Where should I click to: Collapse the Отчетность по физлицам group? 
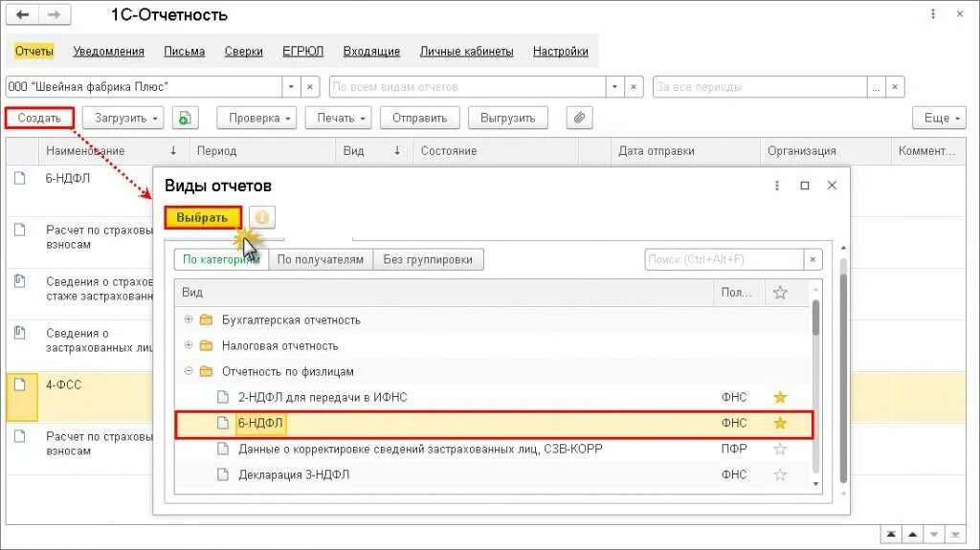189,370
